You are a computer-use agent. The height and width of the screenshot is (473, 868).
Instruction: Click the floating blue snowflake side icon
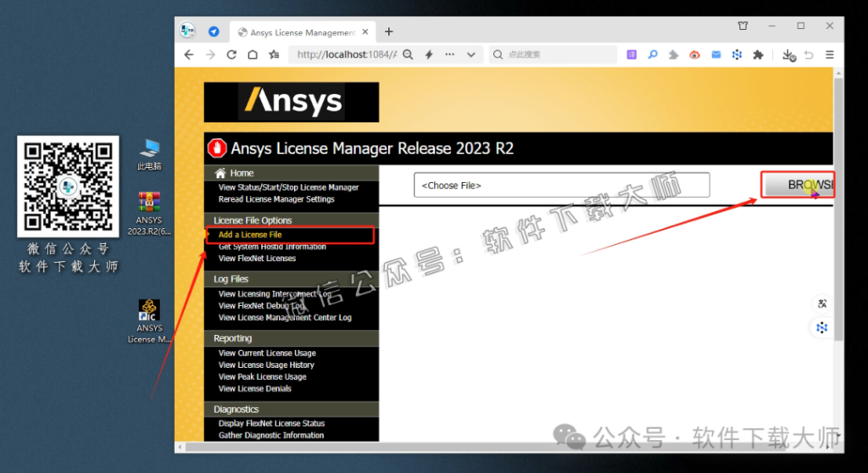pyautogui.click(x=822, y=328)
